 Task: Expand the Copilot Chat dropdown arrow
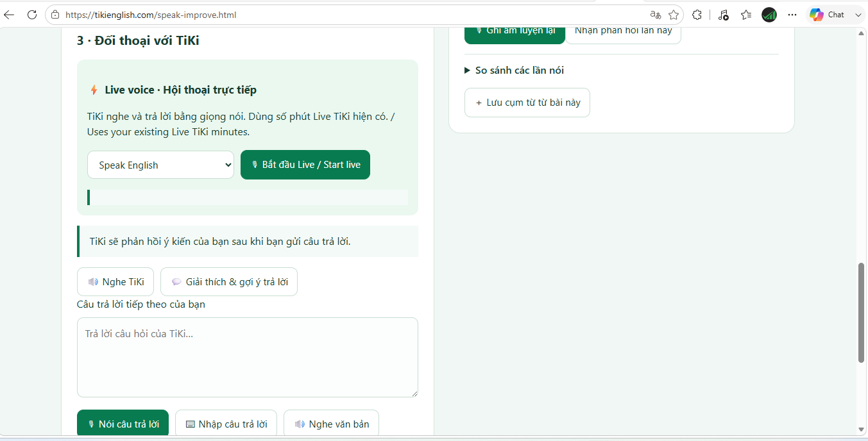[x=858, y=15]
